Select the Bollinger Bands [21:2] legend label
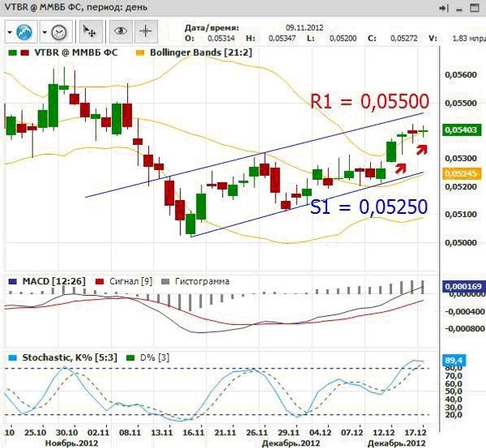The width and height of the screenshot is (486, 448). click(x=201, y=53)
